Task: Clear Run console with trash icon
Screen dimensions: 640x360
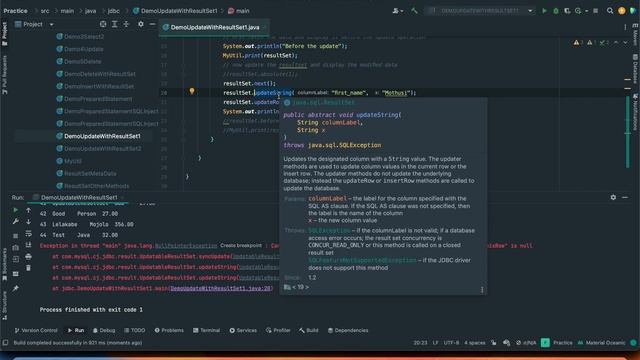Action: point(28,268)
